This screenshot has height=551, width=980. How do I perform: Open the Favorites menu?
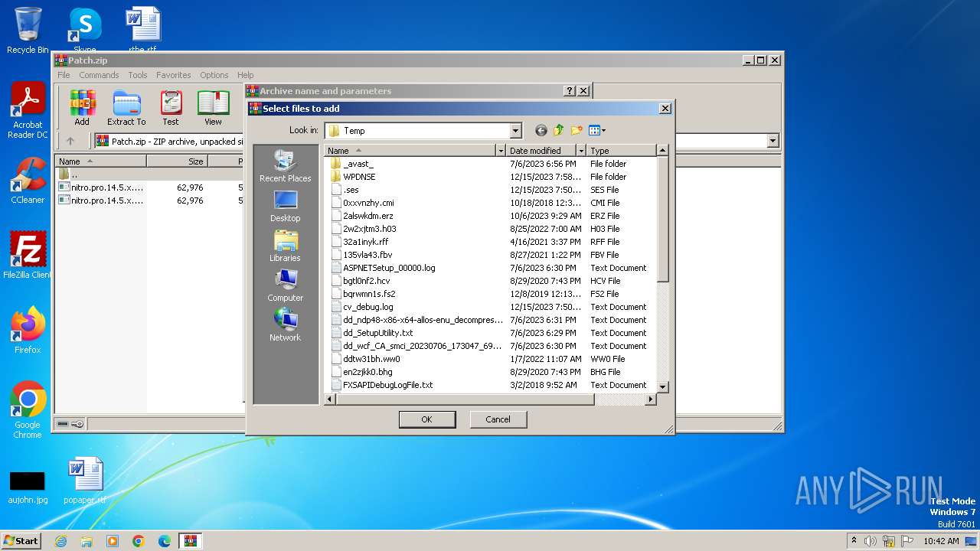pyautogui.click(x=174, y=75)
